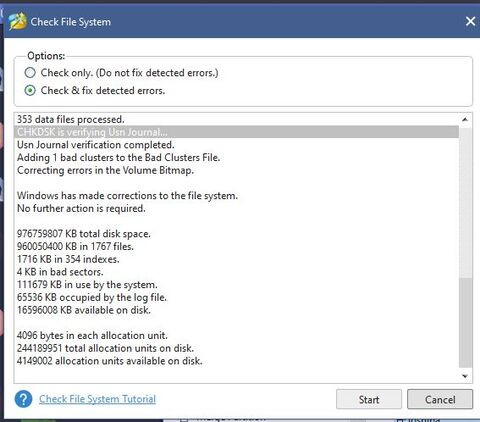480x422 pixels.
Task: Click 'Windows has made corrections' message line
Action: (x=127, y=195)
